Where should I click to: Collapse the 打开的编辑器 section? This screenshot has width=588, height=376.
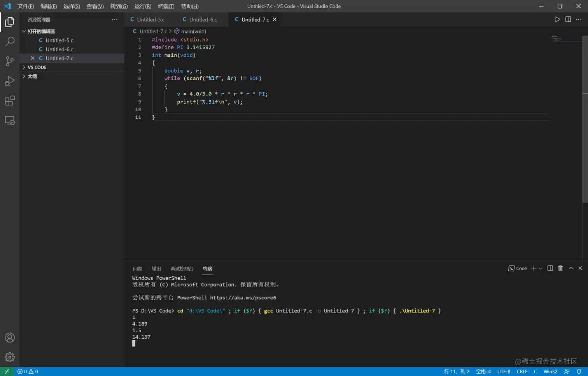click(72, 31)
